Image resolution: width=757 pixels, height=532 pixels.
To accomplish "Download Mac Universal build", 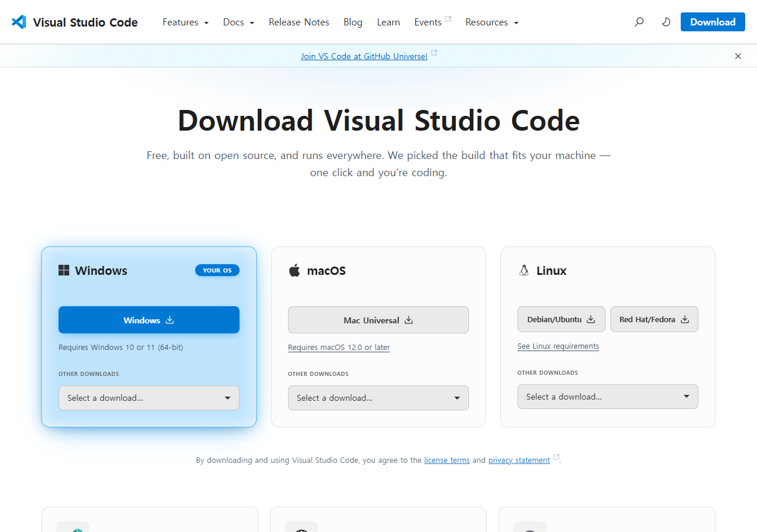I will [x=378, y=320].
